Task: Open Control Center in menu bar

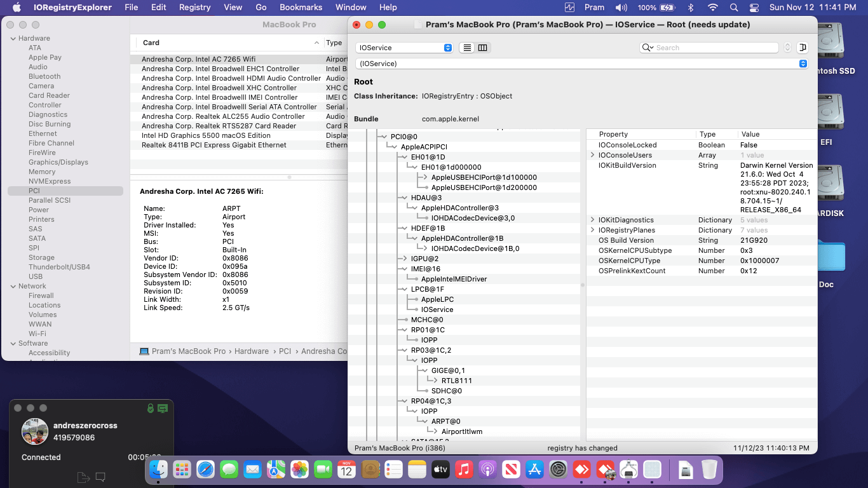Action: click(754, 8)
